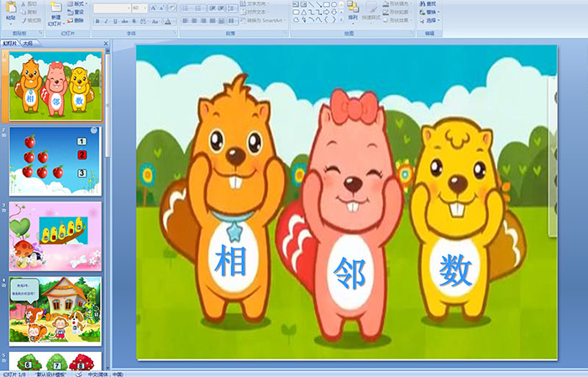Click Reset (重设) slide button

76,13
